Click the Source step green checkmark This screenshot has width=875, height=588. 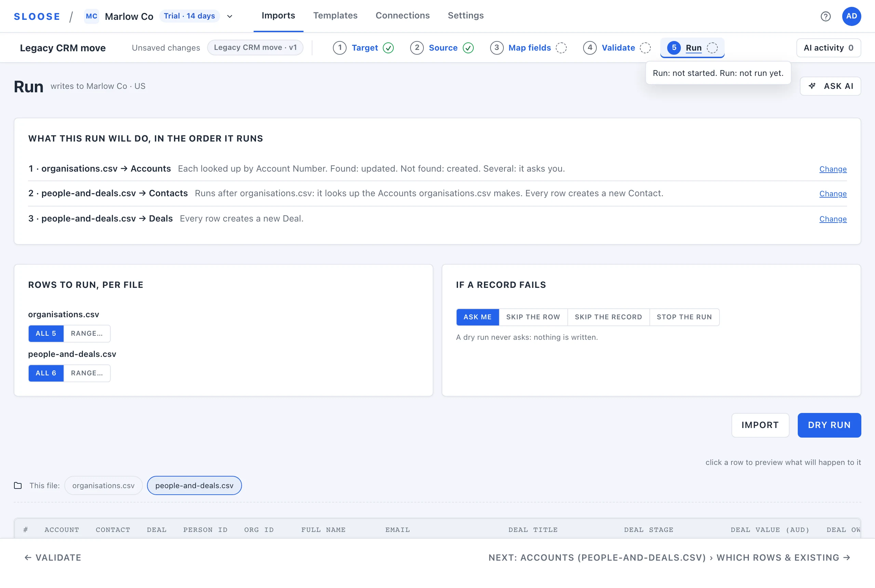[x=468, y=48]
